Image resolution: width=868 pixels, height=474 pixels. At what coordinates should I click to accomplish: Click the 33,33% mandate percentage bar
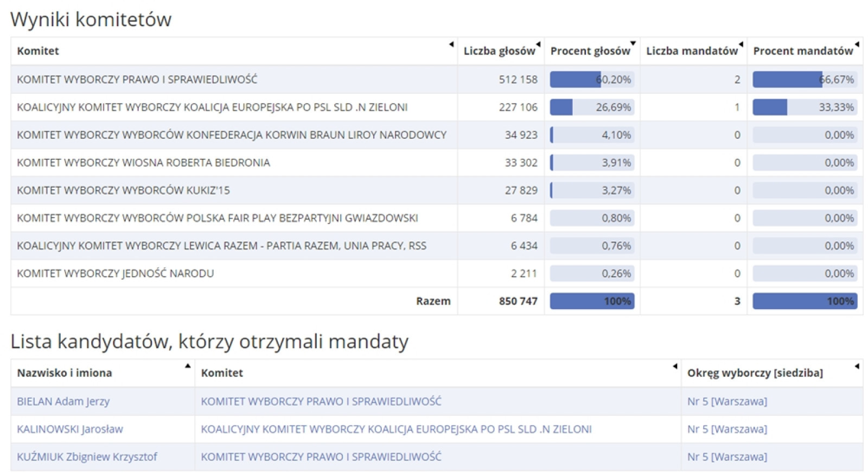tap(805, 107)
